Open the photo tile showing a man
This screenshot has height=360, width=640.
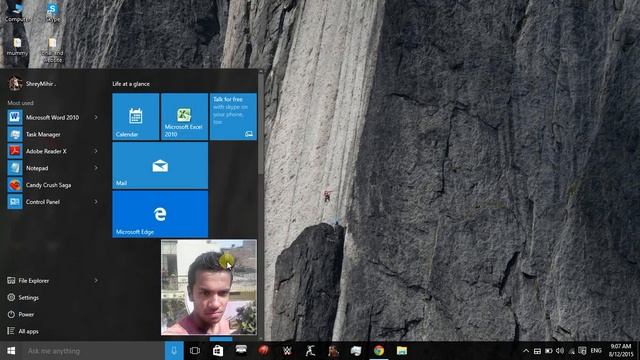tap(209, 287)
